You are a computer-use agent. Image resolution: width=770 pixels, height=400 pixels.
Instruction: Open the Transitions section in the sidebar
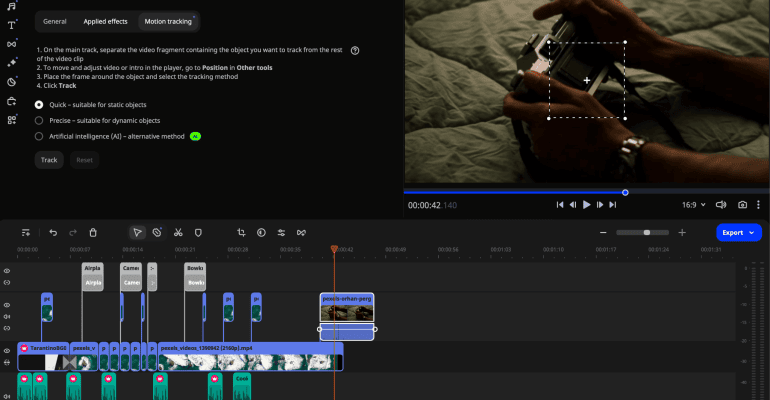[x=11, y=44]
